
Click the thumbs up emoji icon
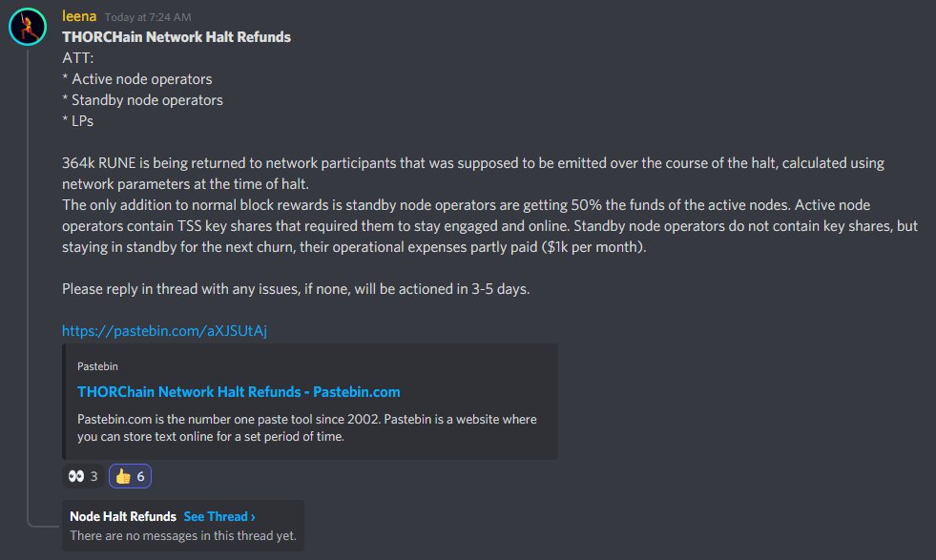(x=123, y=476)
